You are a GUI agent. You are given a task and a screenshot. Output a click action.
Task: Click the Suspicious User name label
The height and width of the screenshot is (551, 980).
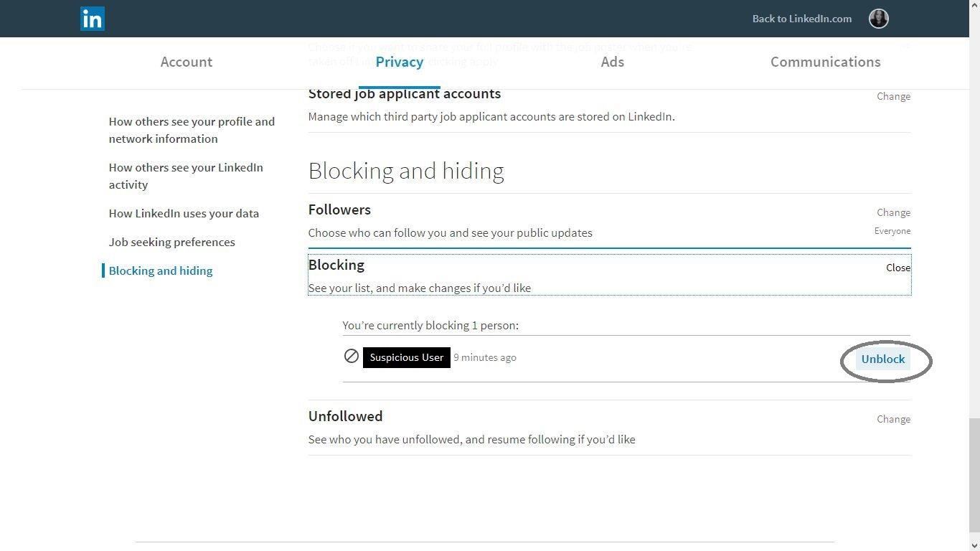407,357
